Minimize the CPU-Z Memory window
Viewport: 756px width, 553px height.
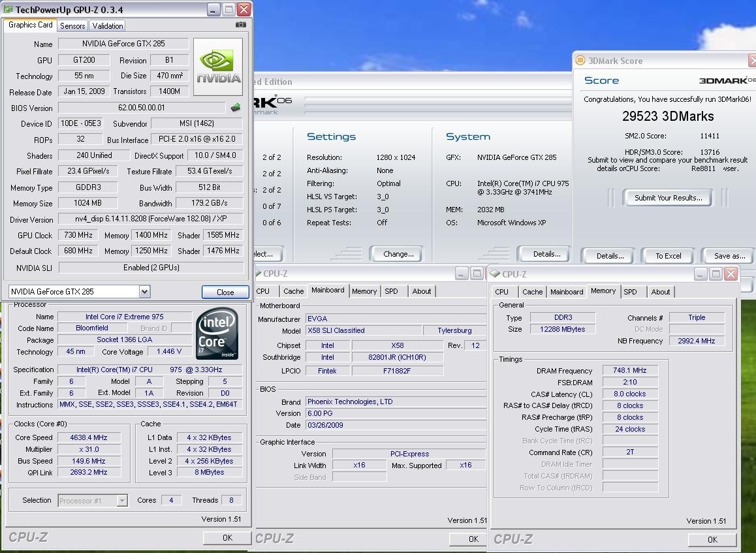701,274
